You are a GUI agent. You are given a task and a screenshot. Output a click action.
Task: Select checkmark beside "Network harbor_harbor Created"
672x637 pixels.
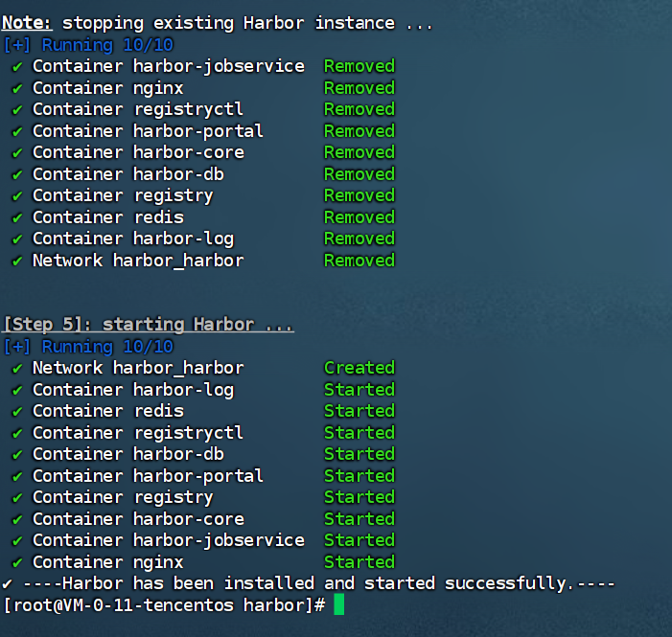17,368
